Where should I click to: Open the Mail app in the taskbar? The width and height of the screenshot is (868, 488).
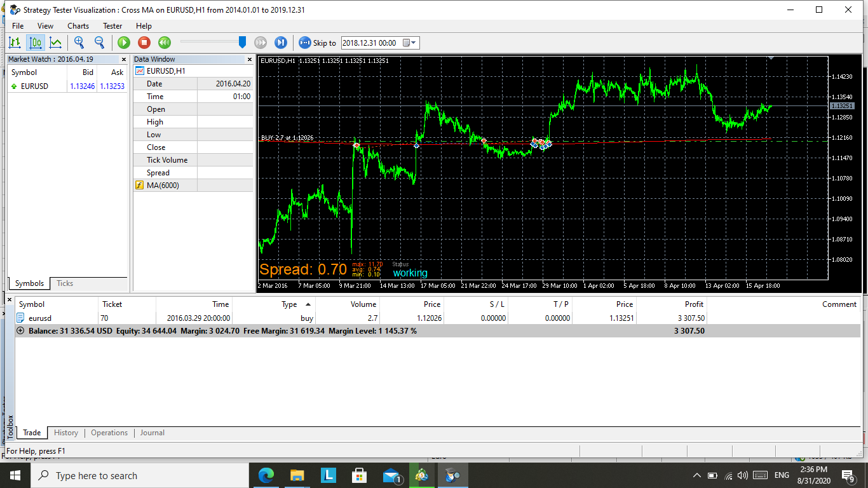click(x=391, y=475)
